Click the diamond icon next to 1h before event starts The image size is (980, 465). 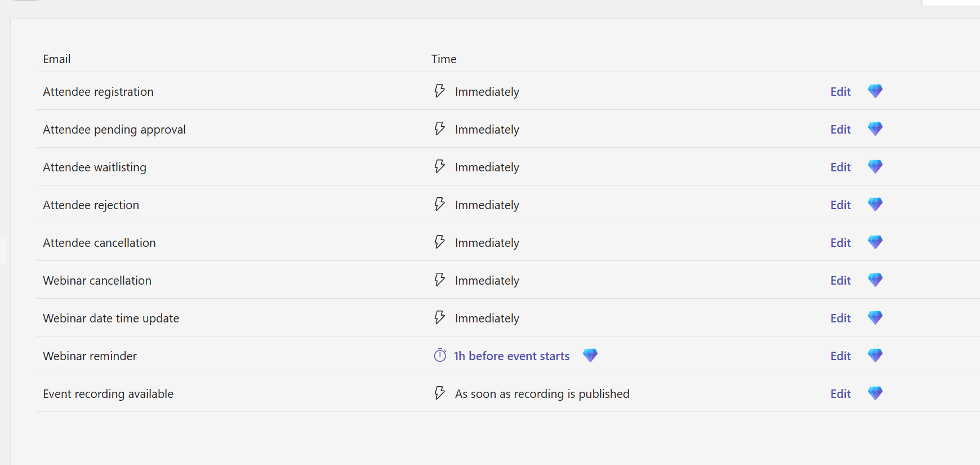point(590,356)
